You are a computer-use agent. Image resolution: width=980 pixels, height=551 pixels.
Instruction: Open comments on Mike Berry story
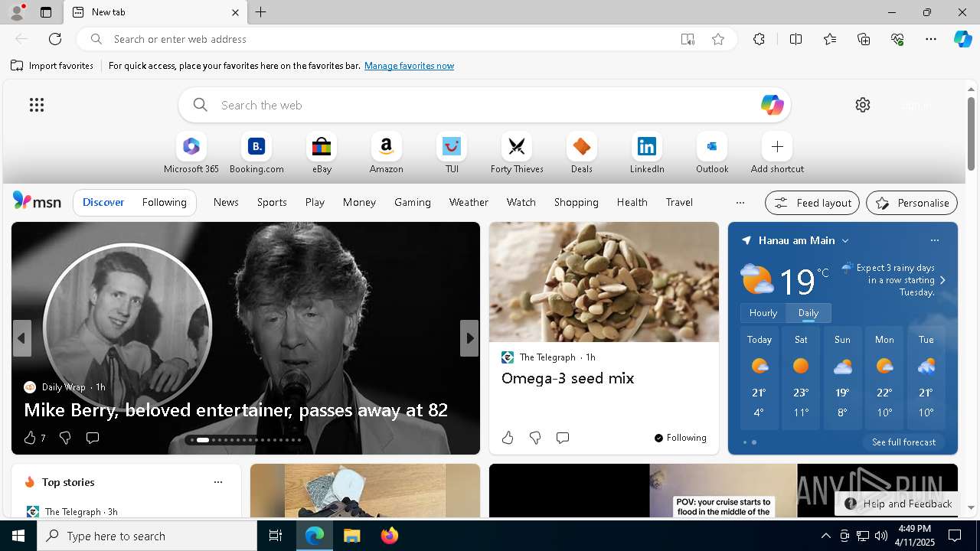pos(93,438)
